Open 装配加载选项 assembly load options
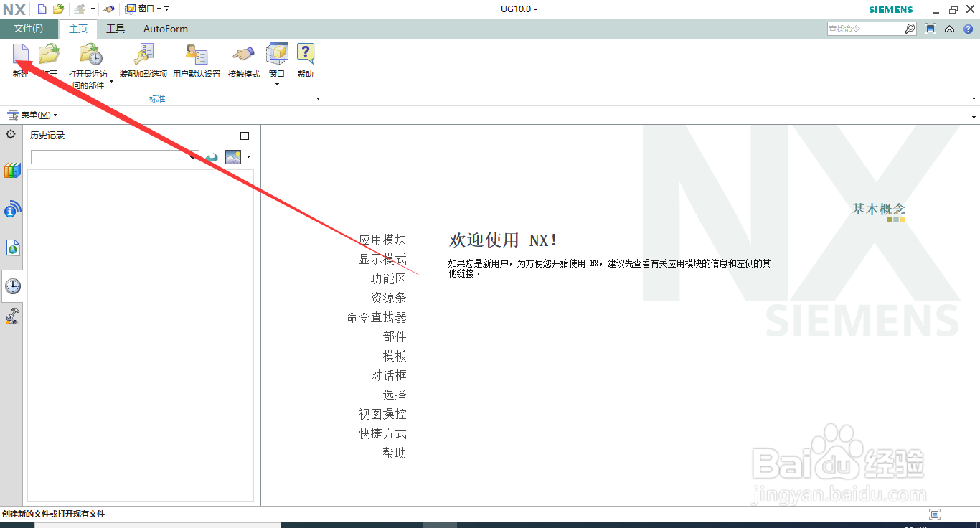This screenshot has width=980, height=528. (x=143, y=55)
